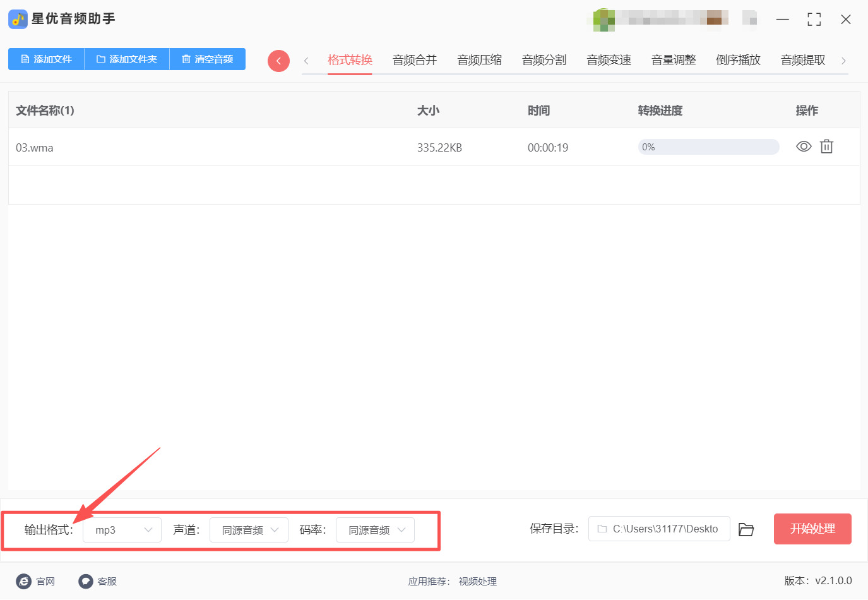The image size is (868, 600).
Task: Open the output folder browse icon
Action: click(x=746, y=529)
